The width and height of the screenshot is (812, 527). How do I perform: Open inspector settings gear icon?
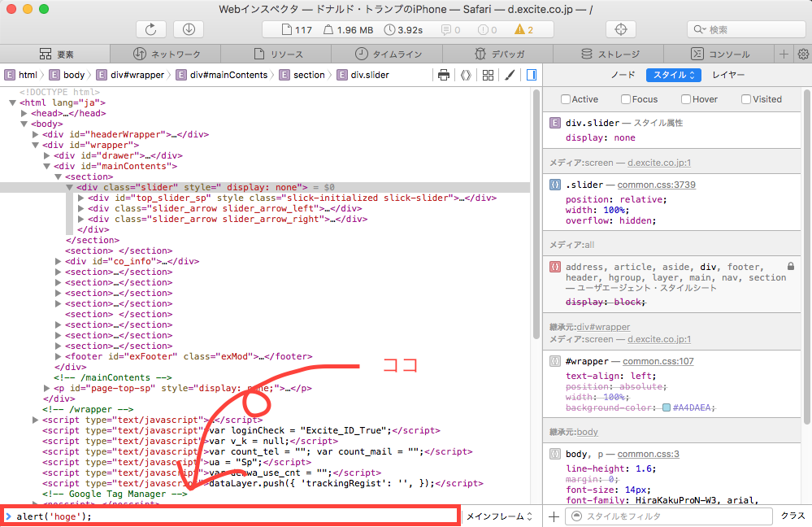tap(803, 54)
